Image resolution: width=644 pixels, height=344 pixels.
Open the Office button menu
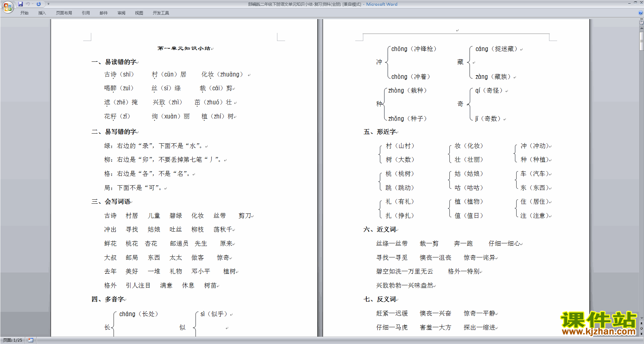(7, 7)
